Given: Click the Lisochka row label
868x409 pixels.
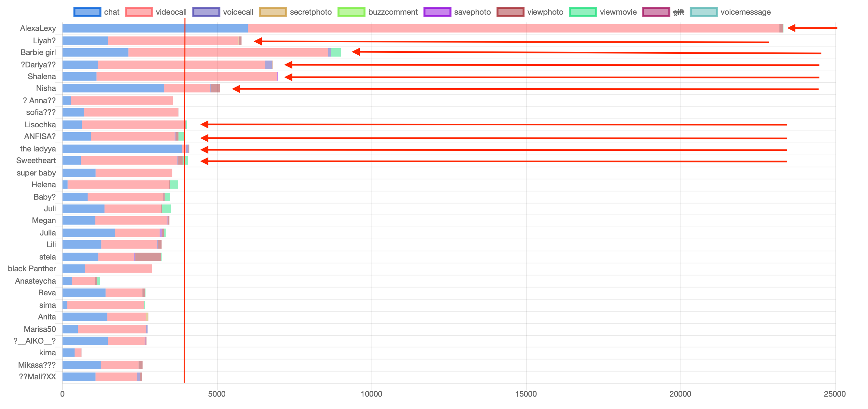Looking at the screenshot, I should pos(40,125).
